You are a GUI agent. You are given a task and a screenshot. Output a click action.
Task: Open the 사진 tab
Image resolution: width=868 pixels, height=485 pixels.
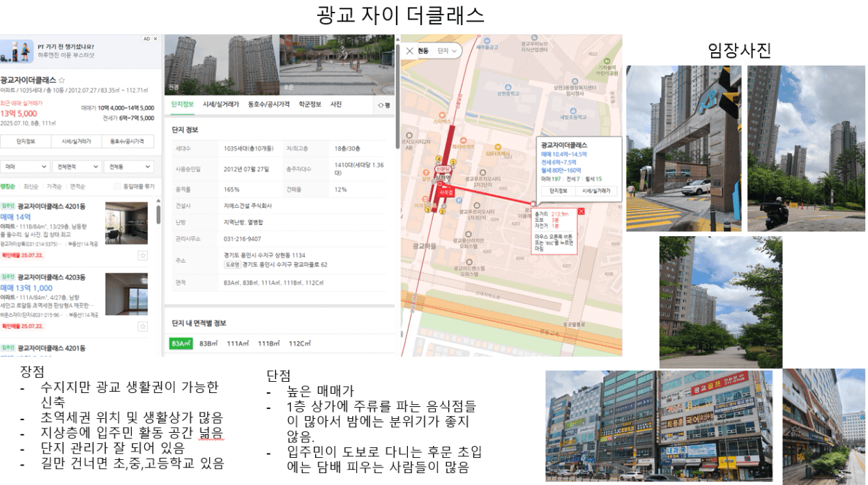tap(336, 105)
